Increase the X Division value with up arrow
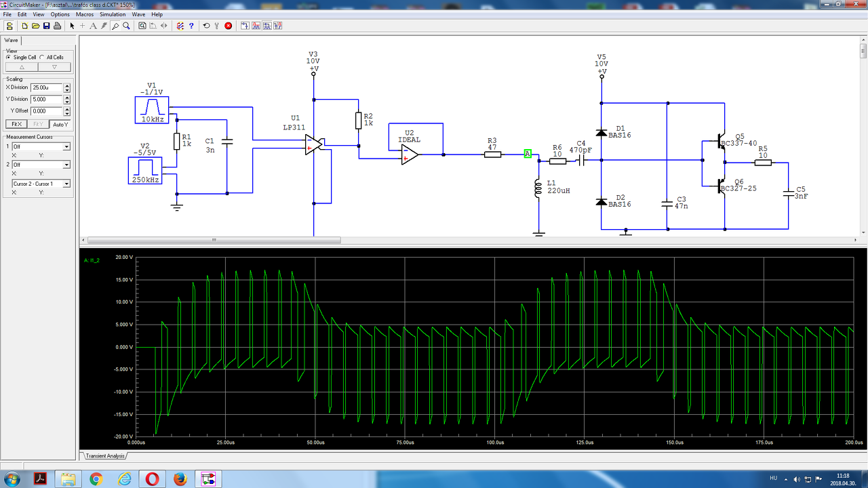This screenshot has width=868, height=488. [67, 85]
